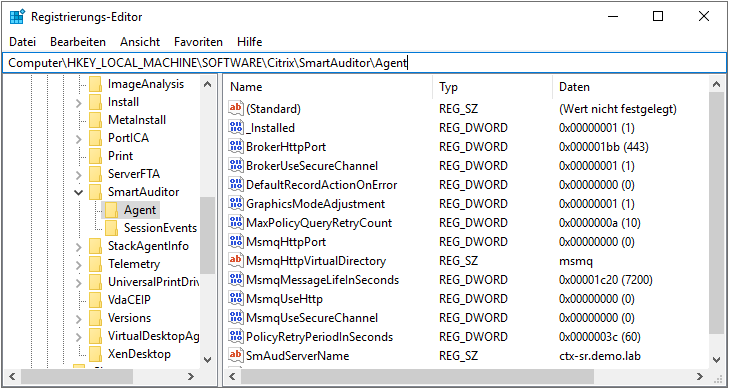Click the MsmqUseSecureChannel DWORD icon
The image size is (732, 389).
tap(236, 318)
